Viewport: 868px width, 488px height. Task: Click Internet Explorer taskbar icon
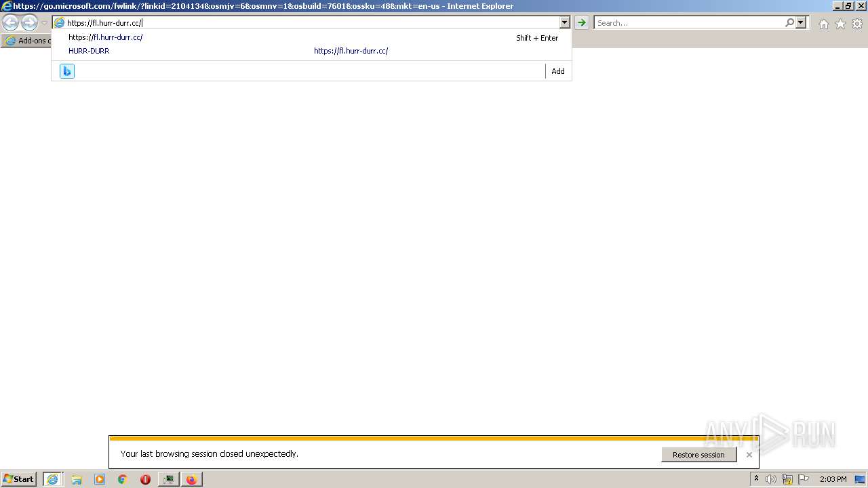[52, 479]
